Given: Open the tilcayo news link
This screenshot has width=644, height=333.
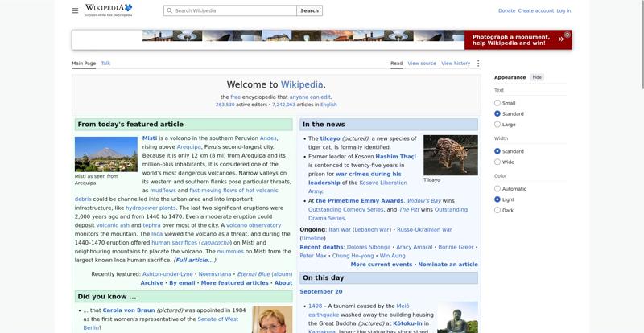Looking at the screenshot, I should (330, 138).
